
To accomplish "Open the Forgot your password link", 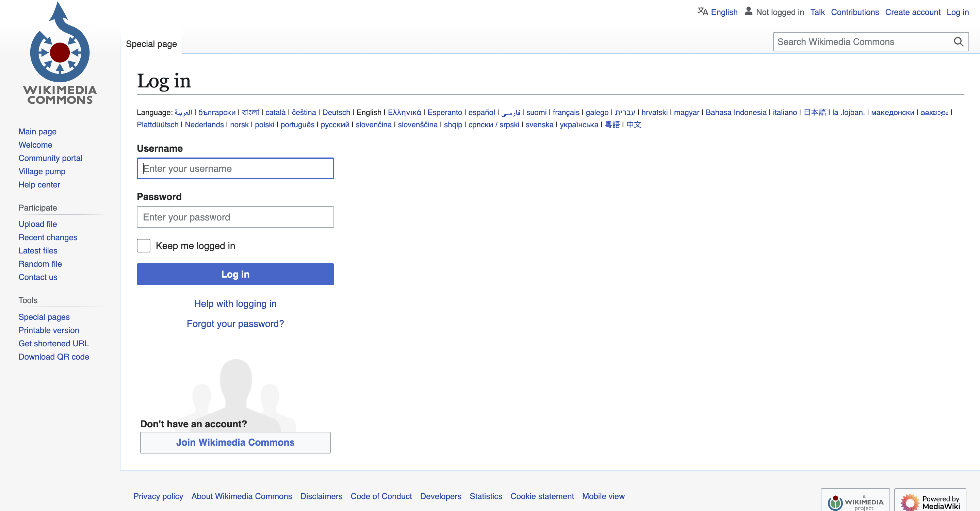I will pos(235,324).
